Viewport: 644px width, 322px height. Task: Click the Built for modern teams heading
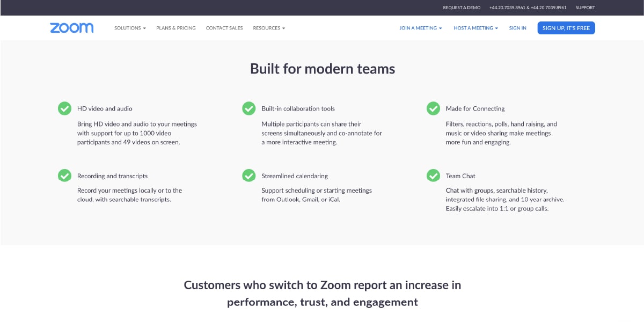click(x=323, y=69)
